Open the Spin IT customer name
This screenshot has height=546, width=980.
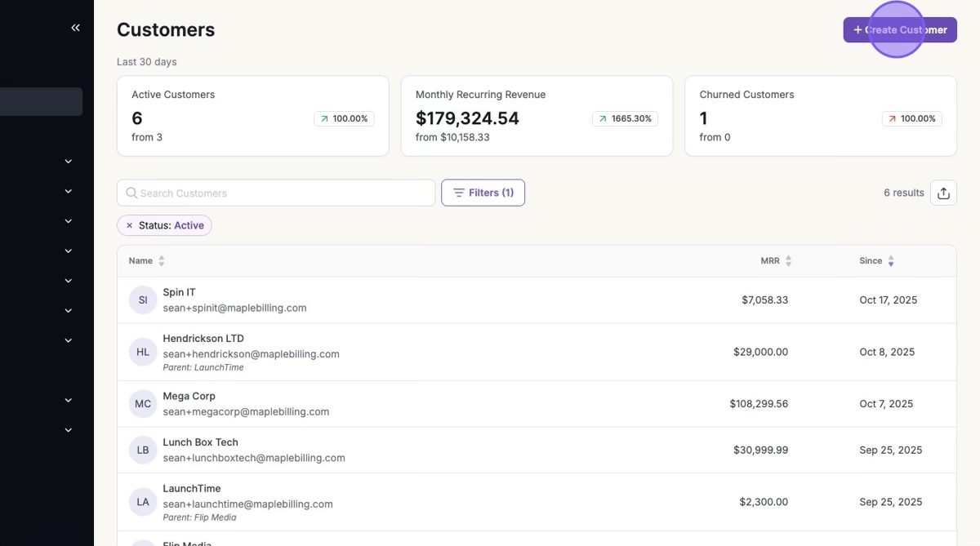pos(179,292)
